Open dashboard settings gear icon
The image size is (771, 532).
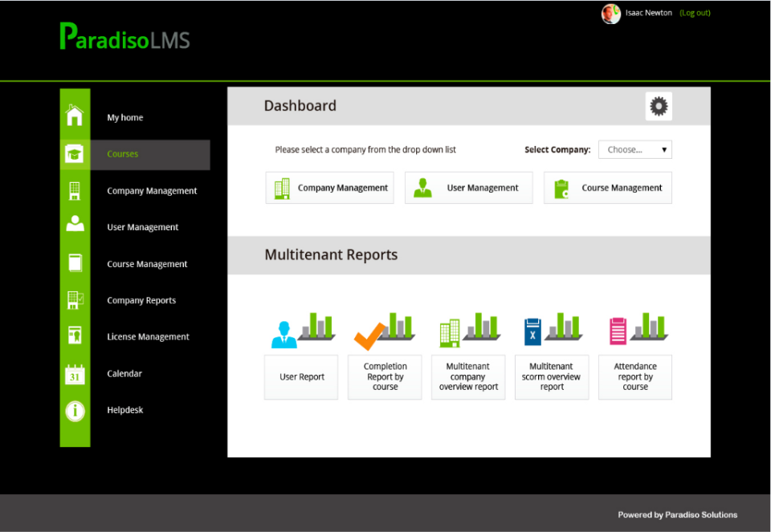coord(659,106)
